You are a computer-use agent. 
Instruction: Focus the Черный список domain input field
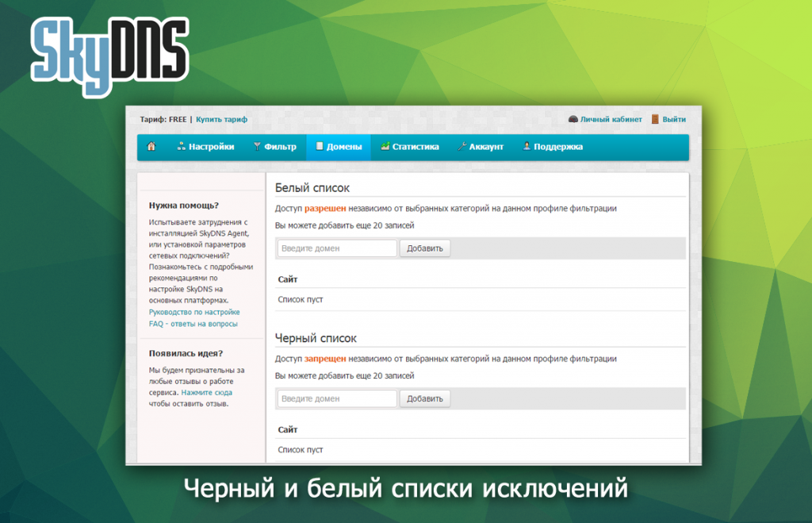pyautogui.click(x=337, y=398)
